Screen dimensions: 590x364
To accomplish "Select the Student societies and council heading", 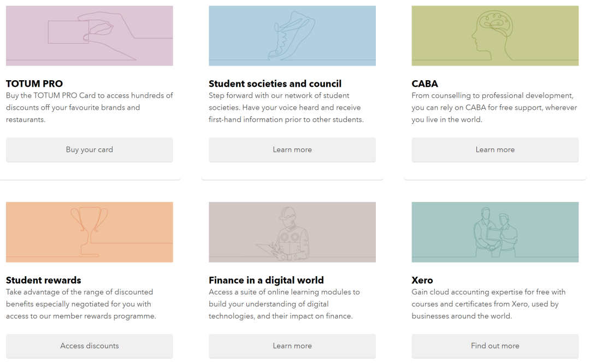I will pyautogui.click(x=275, y=83).
